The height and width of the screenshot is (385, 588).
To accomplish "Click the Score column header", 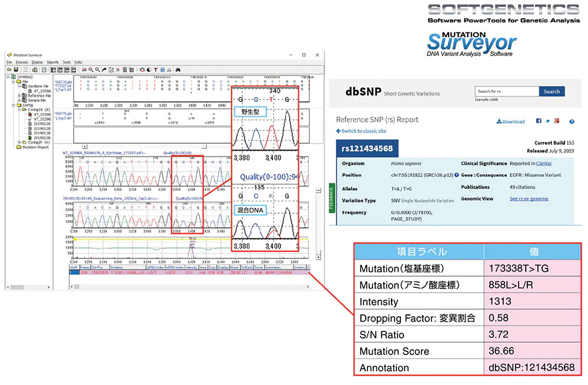I will 259,267.
